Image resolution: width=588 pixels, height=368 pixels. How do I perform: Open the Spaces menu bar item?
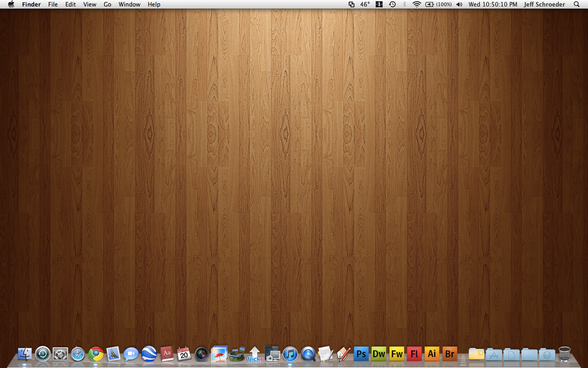(x=379, y=4)
